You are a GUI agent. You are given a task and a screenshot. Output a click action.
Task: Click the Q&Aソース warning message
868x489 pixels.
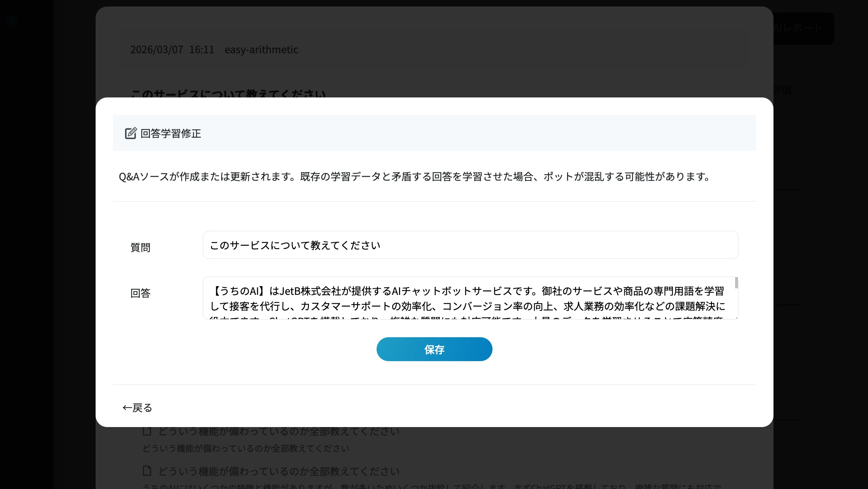click(414, 177)
